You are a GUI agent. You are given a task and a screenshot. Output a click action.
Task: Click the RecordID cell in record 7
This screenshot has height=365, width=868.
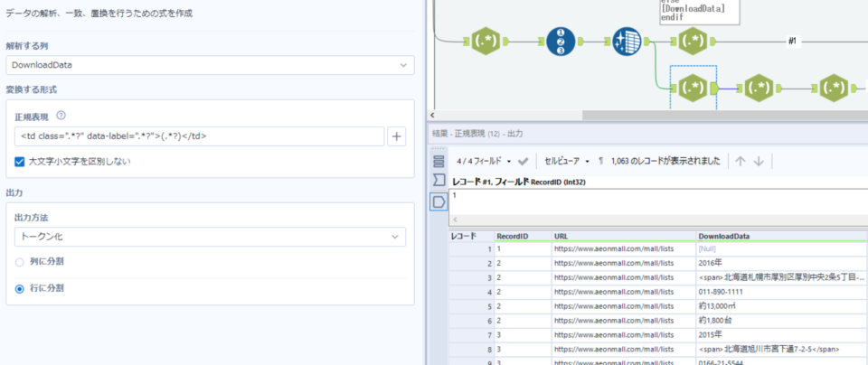click(x=524, y=334)
